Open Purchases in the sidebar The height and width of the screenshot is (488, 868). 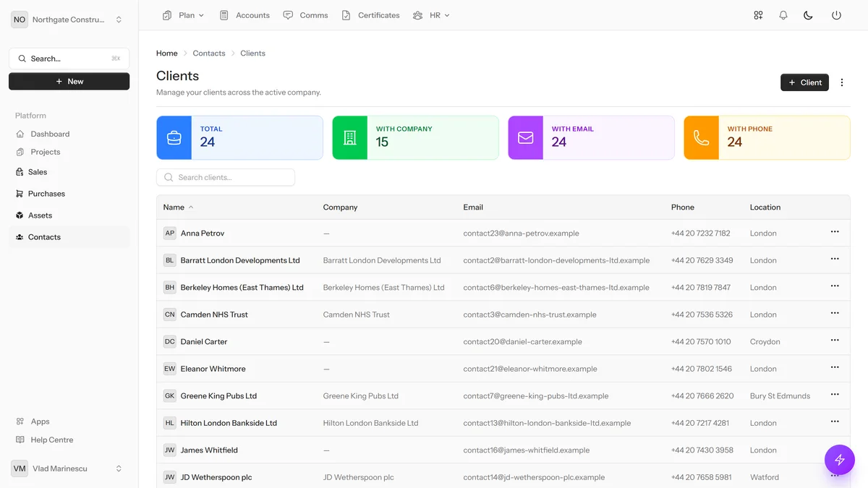46,194
